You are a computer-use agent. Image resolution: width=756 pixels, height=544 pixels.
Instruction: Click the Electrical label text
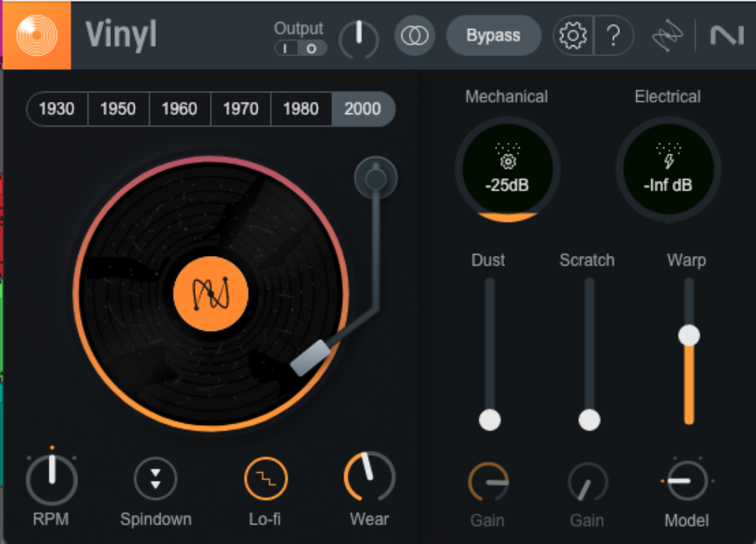point(668,96)
